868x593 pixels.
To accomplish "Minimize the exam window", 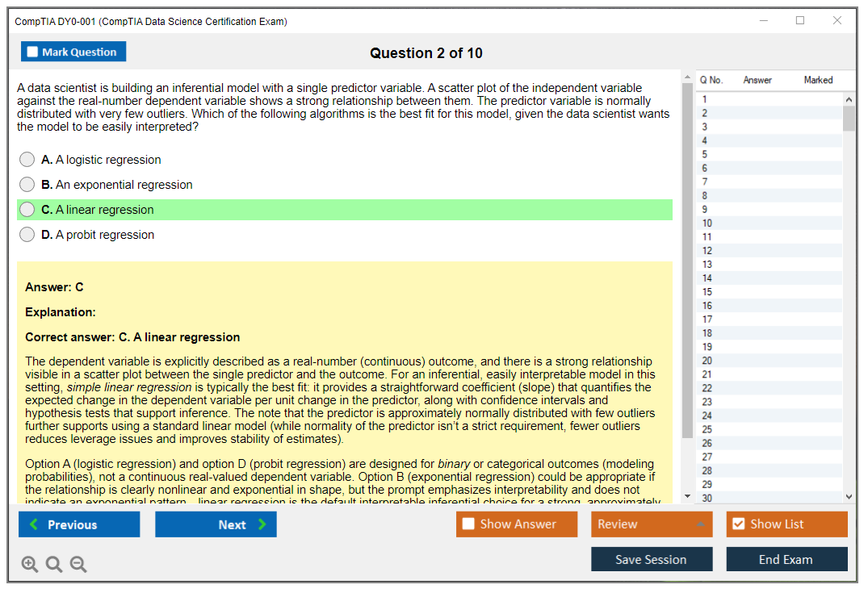I will (x=764, y=21).
